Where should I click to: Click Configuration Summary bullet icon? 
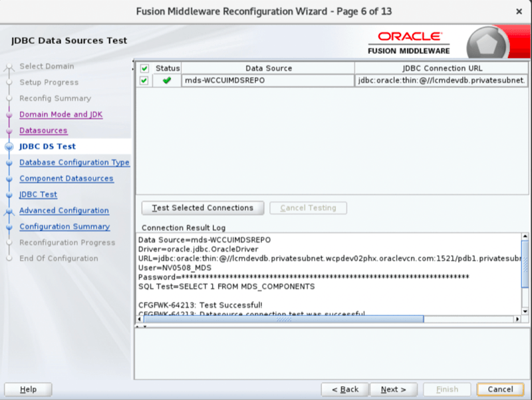point(9,227)
